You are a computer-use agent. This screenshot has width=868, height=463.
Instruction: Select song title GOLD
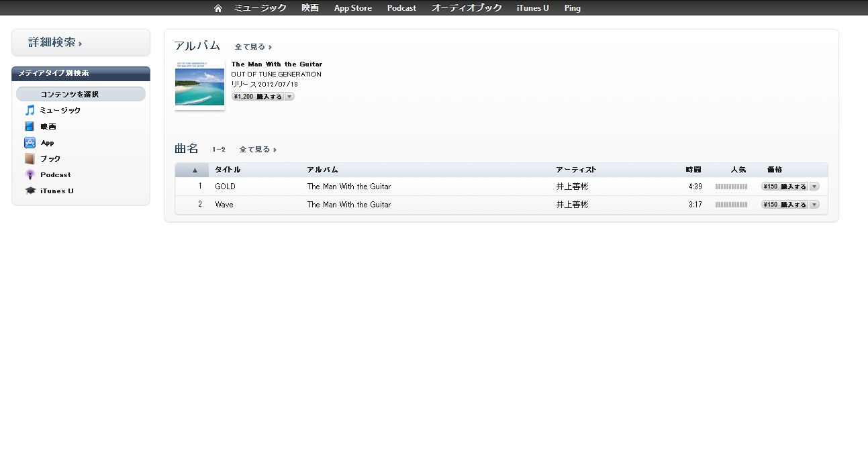click(x=225, y=187)
